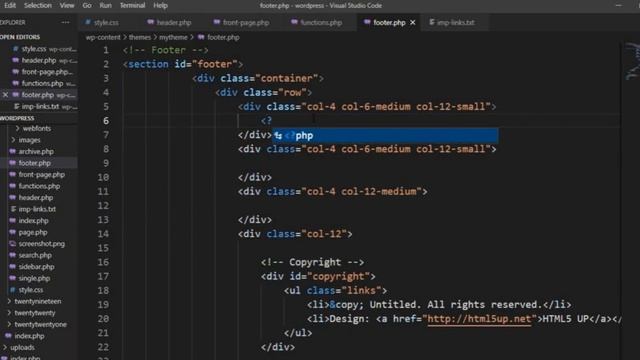The width and height of the screenshot is (640, 360).
Task: Open header.php in the file tree
Action: (36, 197)
